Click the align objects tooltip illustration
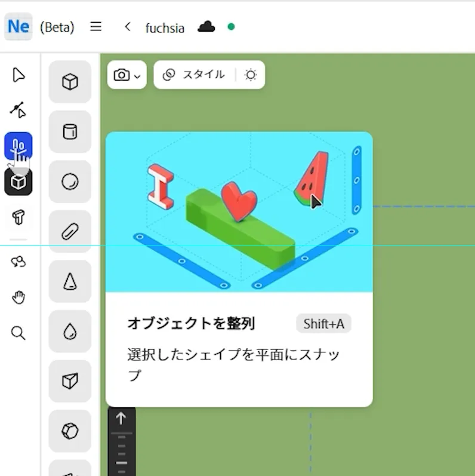The height and width of the screenshot is (476, 475). (239, 212)
